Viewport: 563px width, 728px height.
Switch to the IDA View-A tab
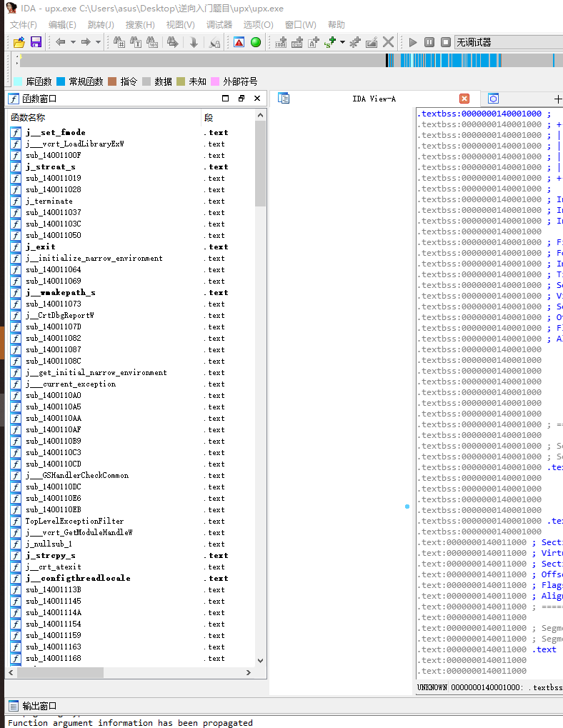click(374, 99)
